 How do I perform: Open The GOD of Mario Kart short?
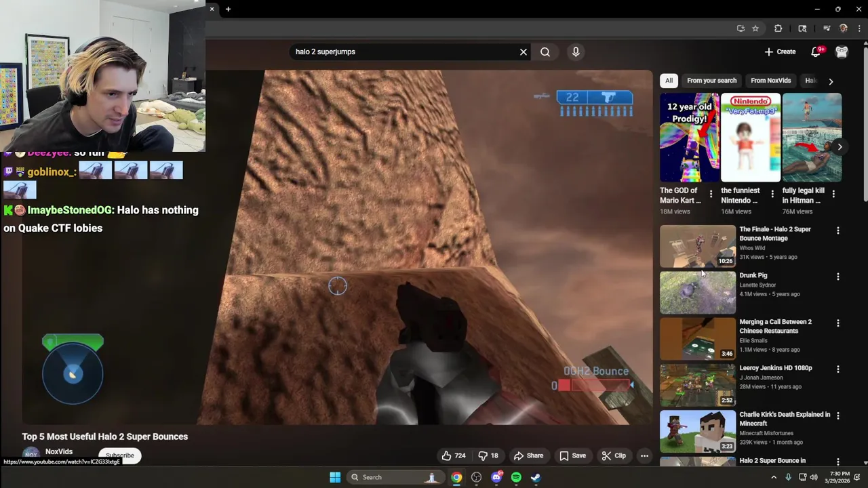(690, 138)
